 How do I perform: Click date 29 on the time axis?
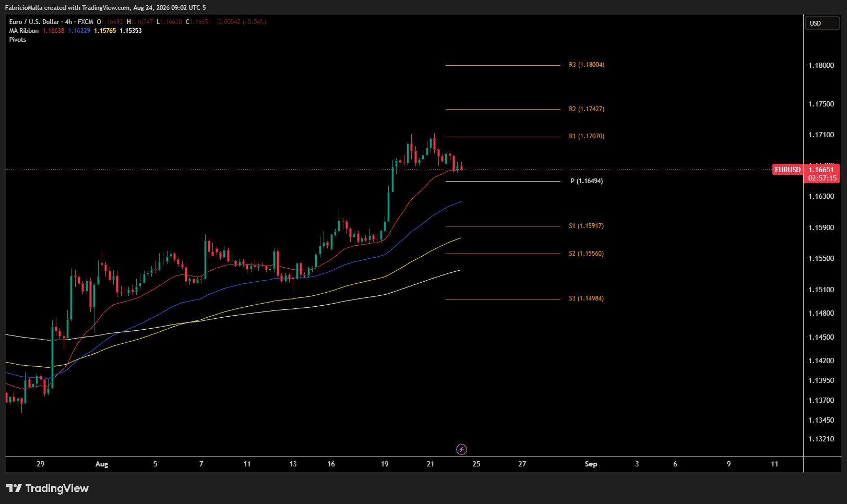click(41, 464)
